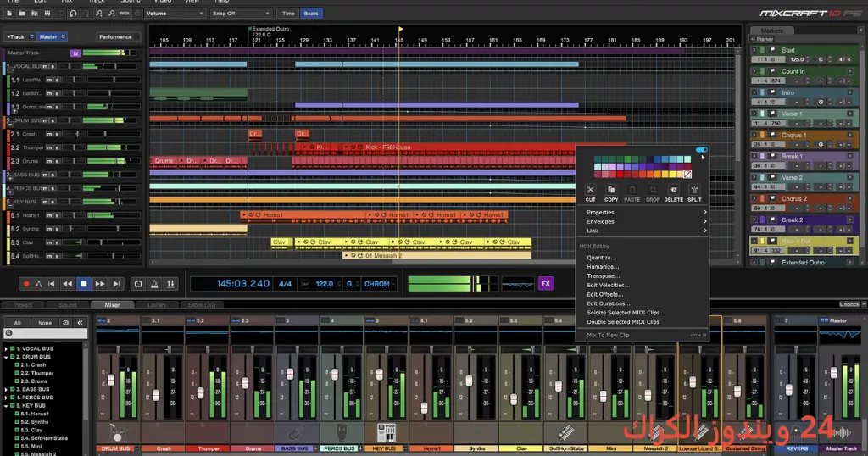
Task: Toggle visibility checkbox for 3. BASS BUS
Action: [12, 390]
